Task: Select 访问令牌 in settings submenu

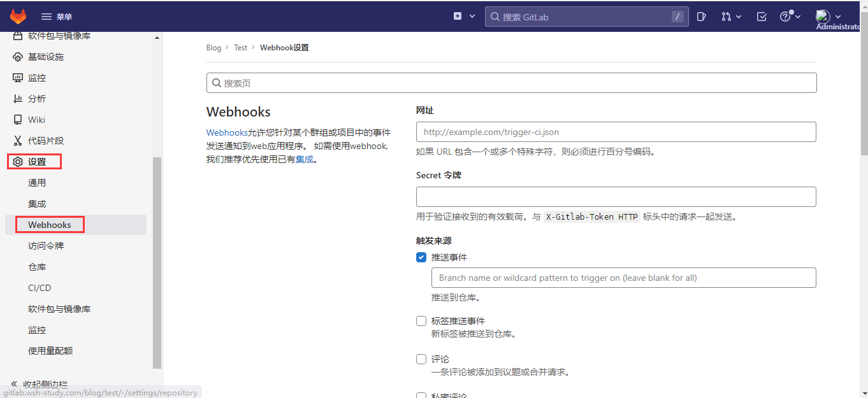Action: click(46, 246)
